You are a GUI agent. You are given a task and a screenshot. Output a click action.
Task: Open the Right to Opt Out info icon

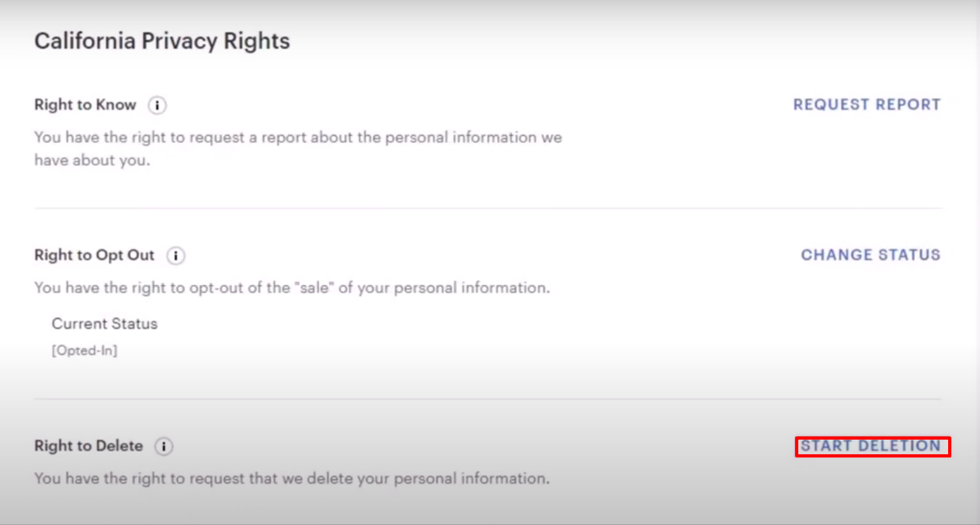176,255
